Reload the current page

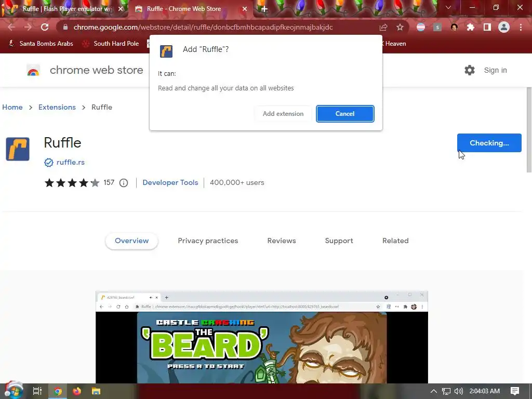45,27
